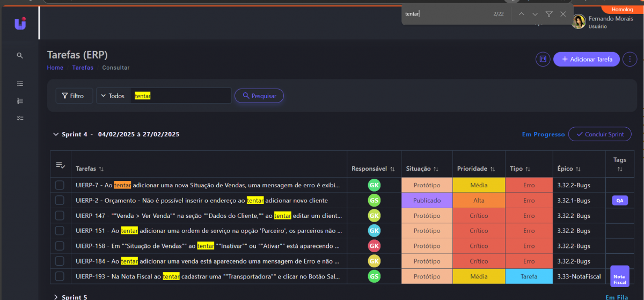Navigate to Home breadcrumb
644x300 pixels.
coord(55,68)
